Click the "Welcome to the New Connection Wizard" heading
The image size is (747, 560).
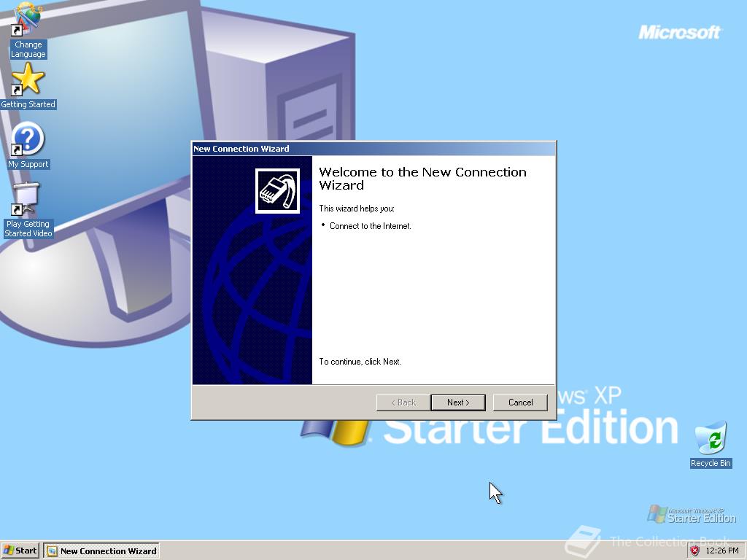coord(422,179)
